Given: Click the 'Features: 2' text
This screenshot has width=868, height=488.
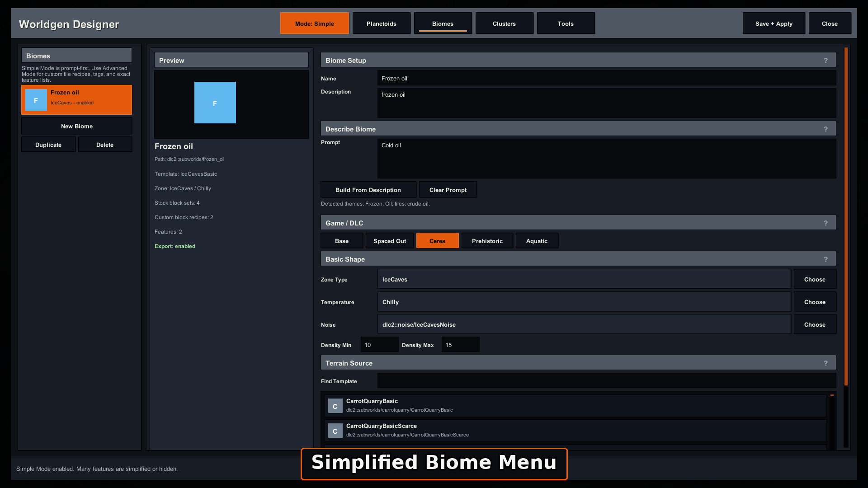Looking at the screenshot, I should click(168, 232).
